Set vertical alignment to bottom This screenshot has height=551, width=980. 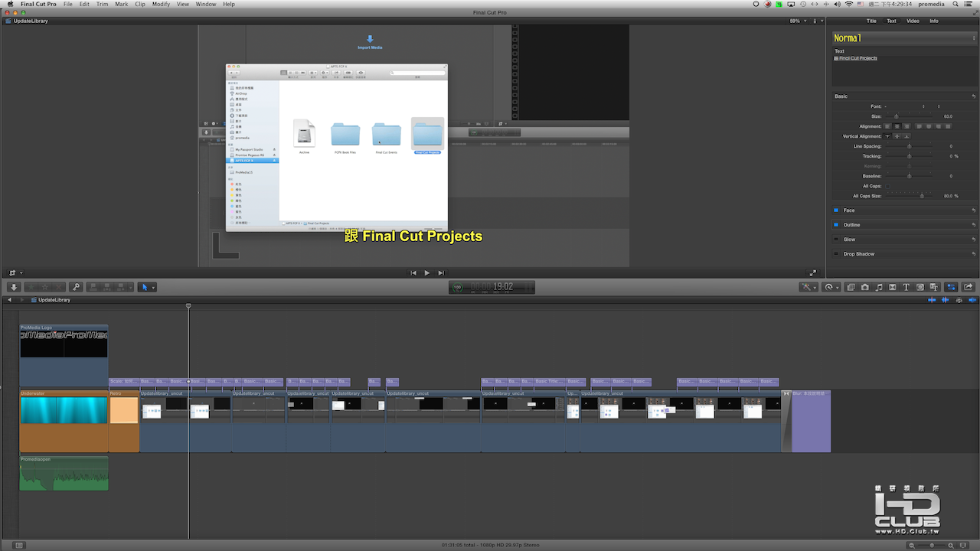pos(906,136)
